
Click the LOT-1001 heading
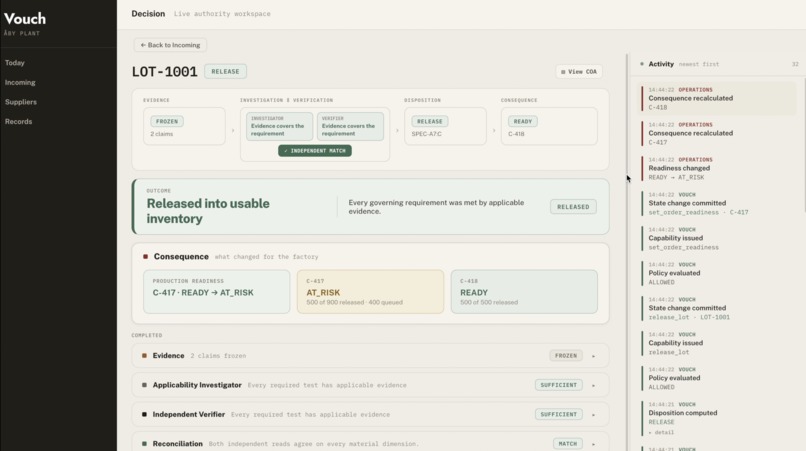(x=164, y=71)
